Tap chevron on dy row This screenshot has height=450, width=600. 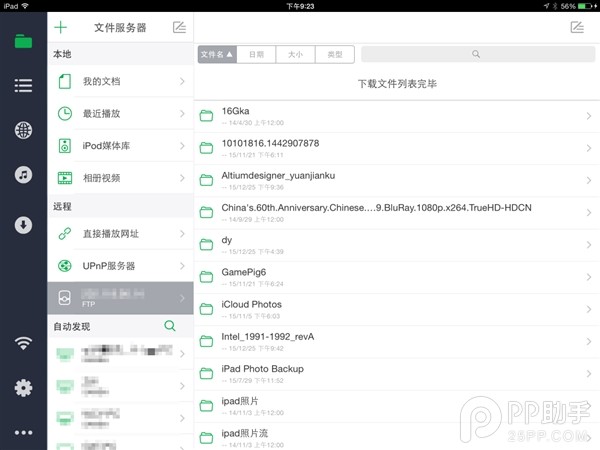point(589,245)
